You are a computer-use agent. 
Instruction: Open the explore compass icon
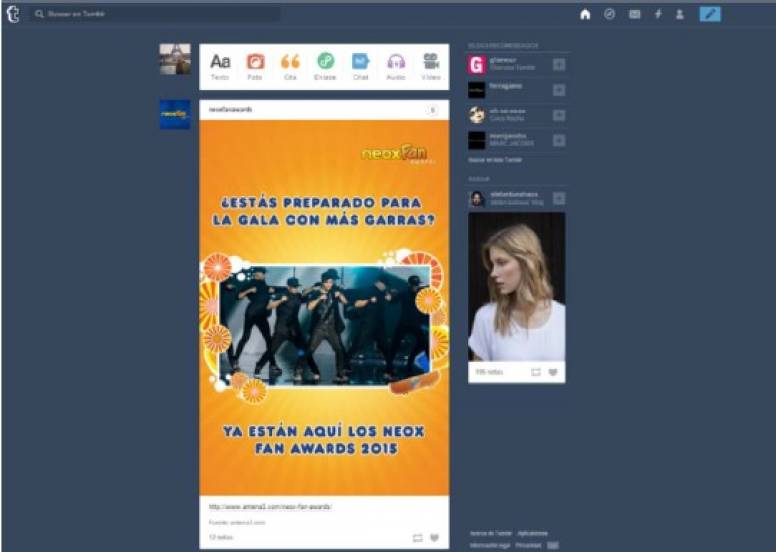[x=610, y=14]
